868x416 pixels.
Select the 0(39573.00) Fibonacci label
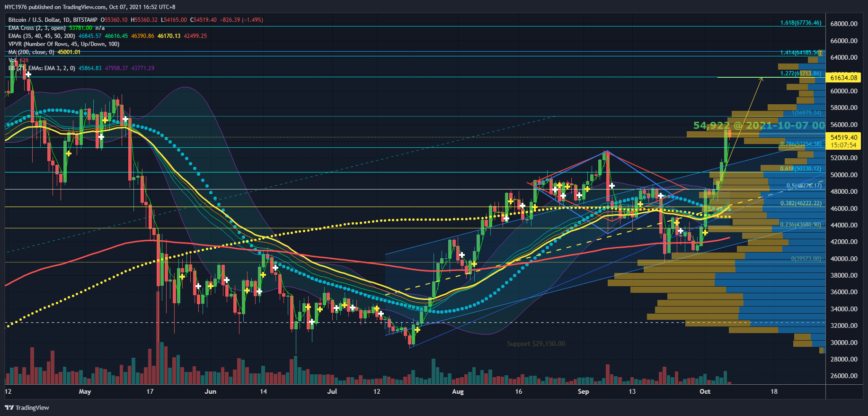pos(806,259)
